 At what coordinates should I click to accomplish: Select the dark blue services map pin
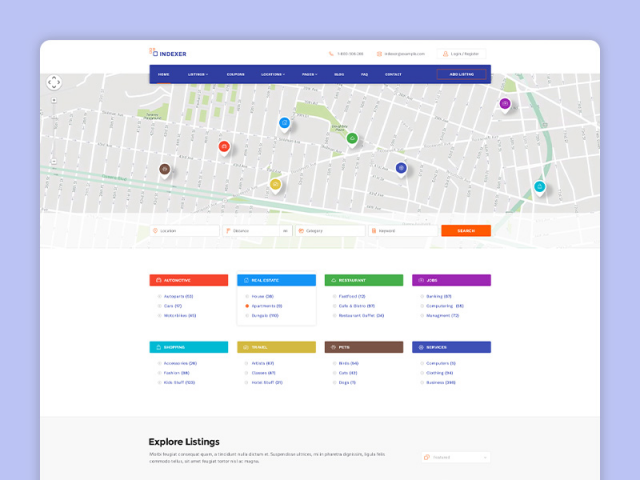401,168
